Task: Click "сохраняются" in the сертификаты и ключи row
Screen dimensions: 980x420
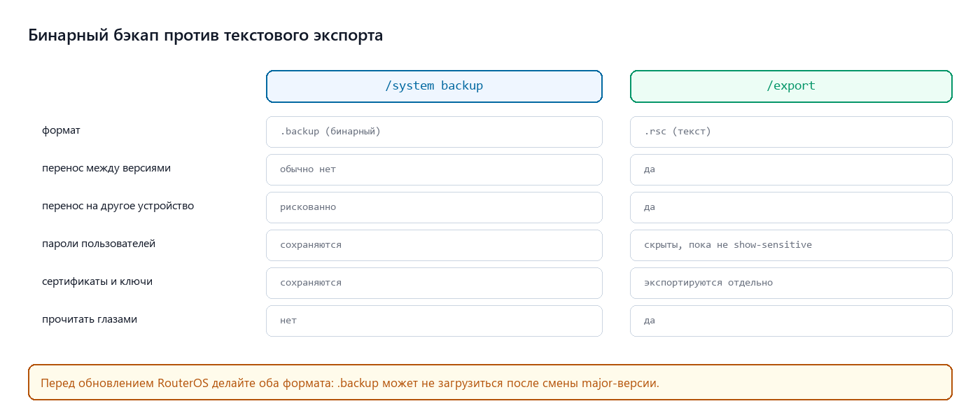Action: [x=434, y=283]
